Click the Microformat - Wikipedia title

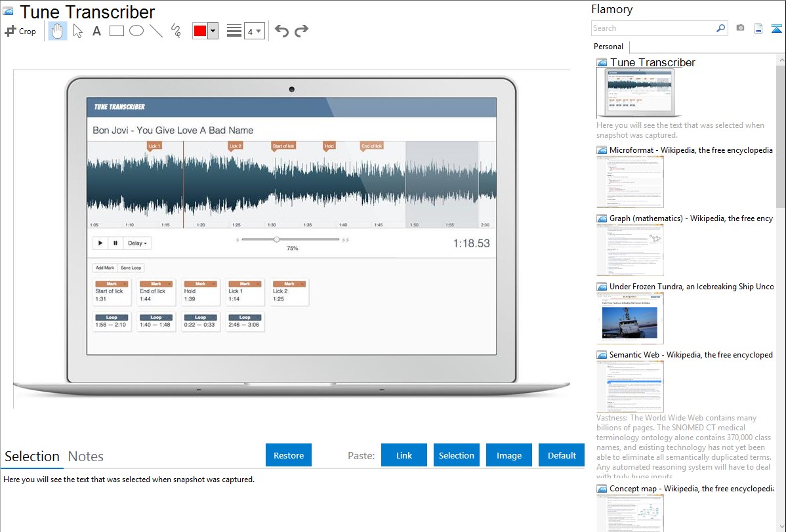[x=691, y=150]
